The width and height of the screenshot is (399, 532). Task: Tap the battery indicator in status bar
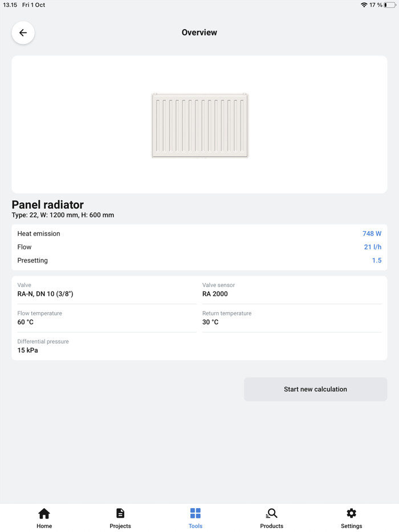point(389,5)
